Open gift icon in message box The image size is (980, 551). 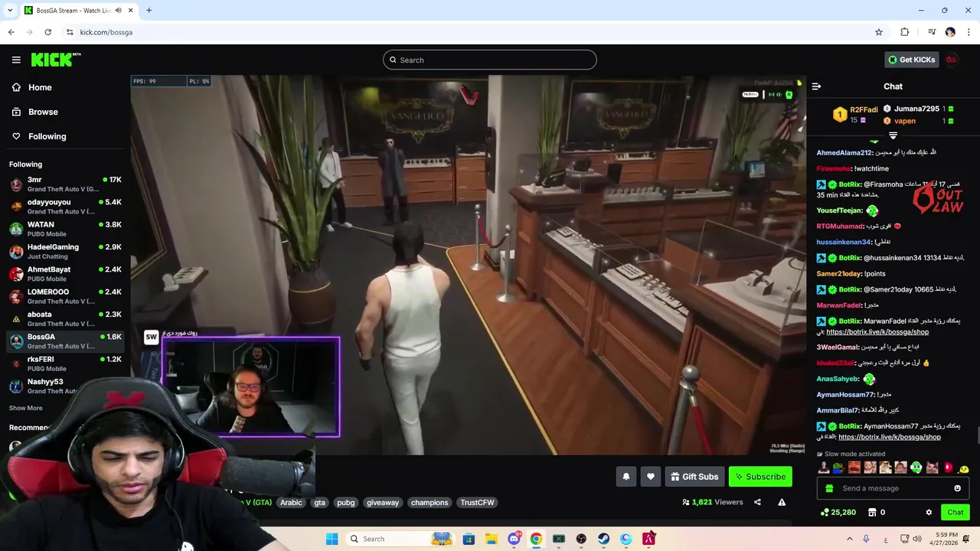click(828, 488)
